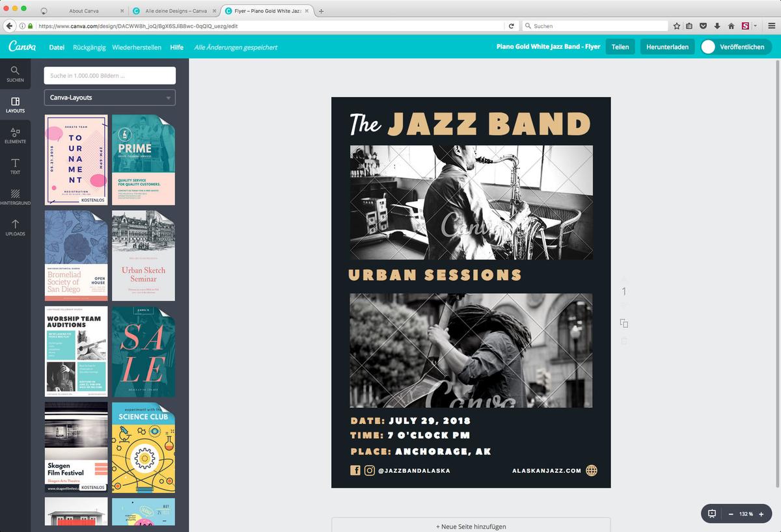Screen dimensions: 781x532
Task: Select the bass player photo
Action: [x=471, y=351]
